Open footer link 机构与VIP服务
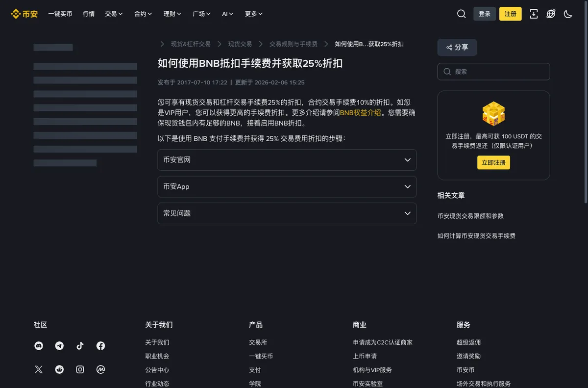The image size is (588, 388). (x=372, y=370)
